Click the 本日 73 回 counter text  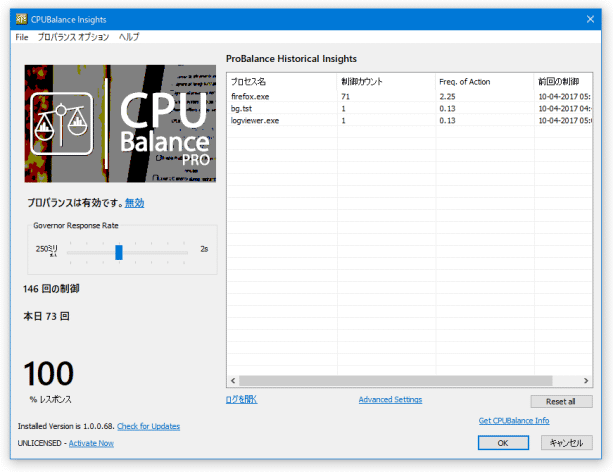[x=46, y=316]
